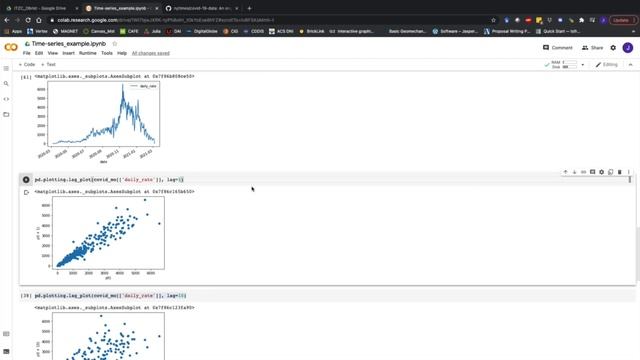Open the Help menu

point(122,53)
